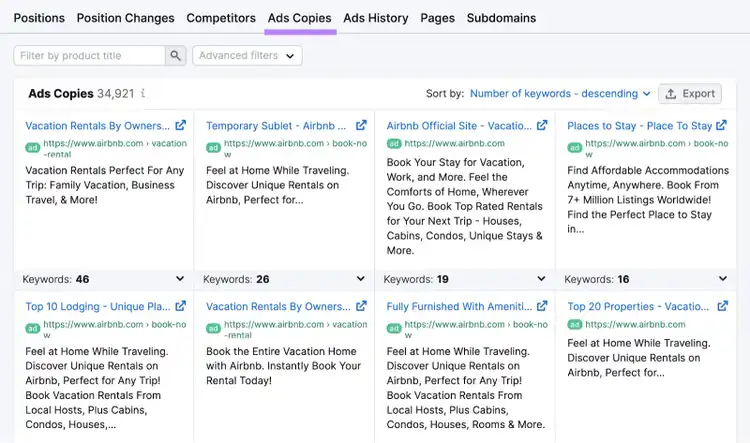Open external link icon for Top 10 Lodging ad

tap(180, 306)
